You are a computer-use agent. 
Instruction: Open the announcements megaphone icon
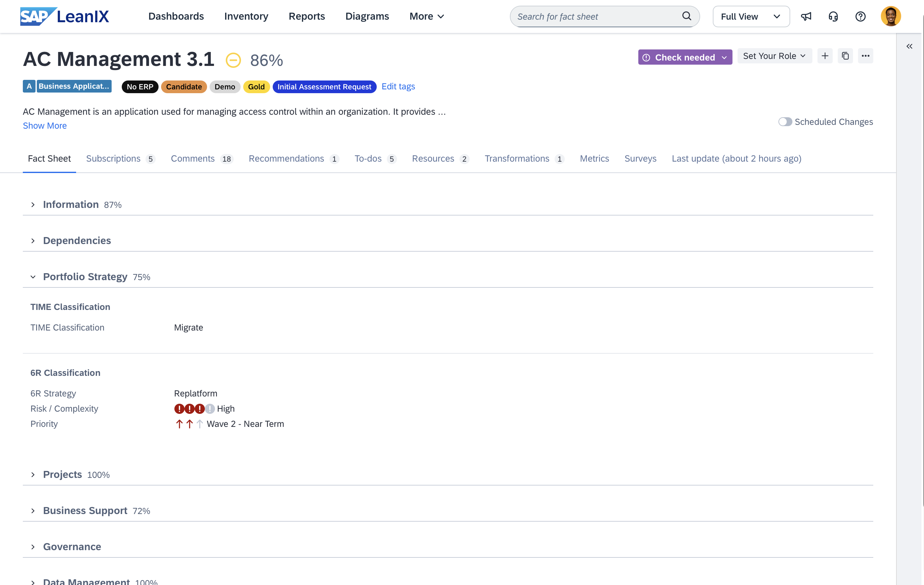(806, 16)
